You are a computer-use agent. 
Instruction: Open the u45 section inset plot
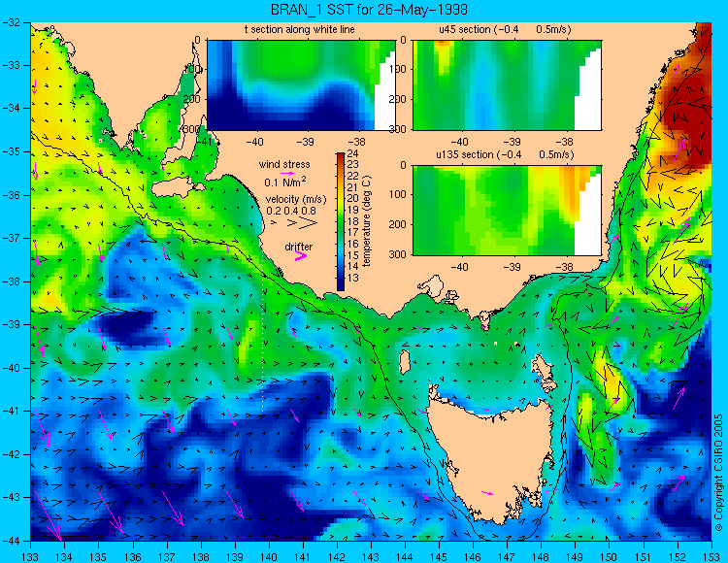tap(507, 85)
